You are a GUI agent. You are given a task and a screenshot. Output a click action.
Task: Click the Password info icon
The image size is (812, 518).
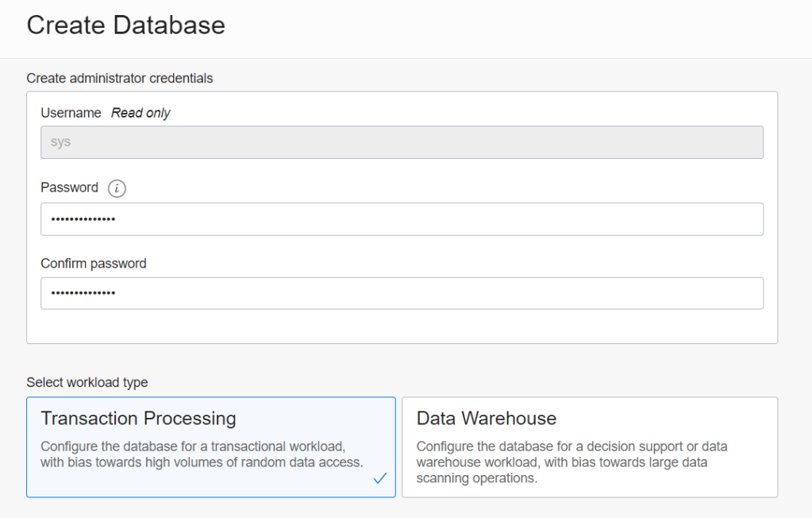[117, 188]
